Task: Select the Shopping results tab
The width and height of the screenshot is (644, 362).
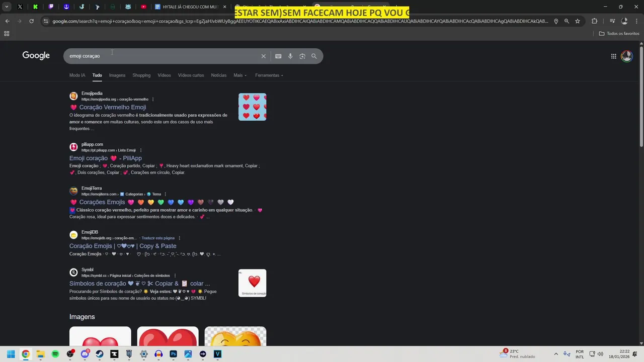Action: pyautogui.click(x=141, y=75)
